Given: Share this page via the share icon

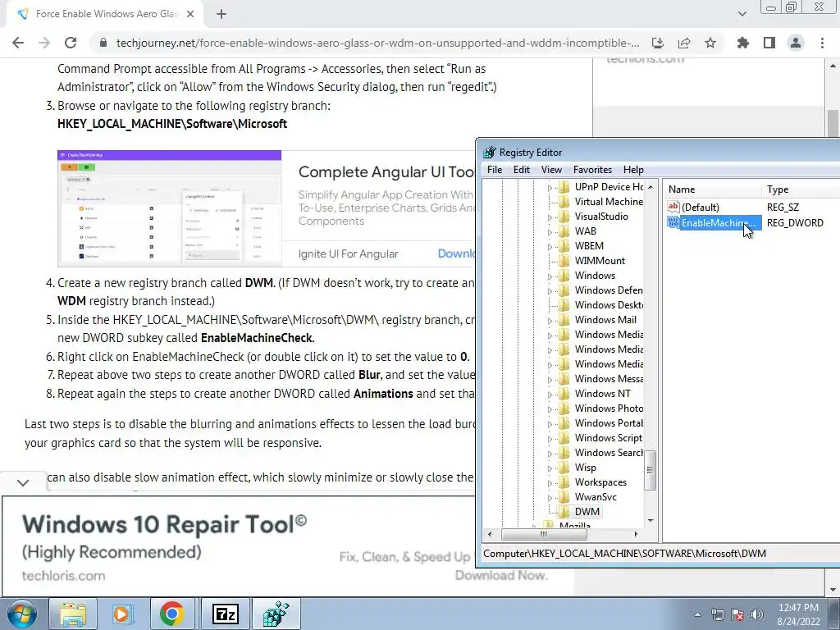Looking at the screenshot, I should (x=684, y=43).
